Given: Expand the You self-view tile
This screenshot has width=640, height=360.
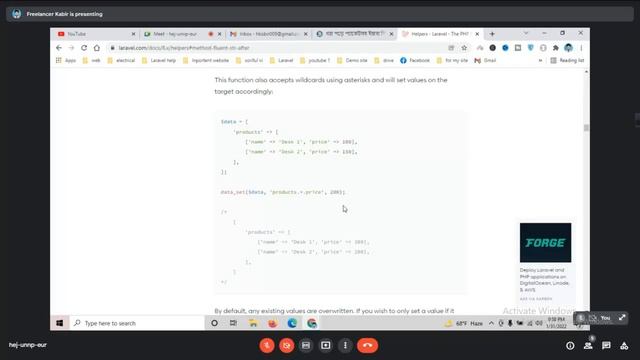Looking at the screenshot, I should coord(622,317).
